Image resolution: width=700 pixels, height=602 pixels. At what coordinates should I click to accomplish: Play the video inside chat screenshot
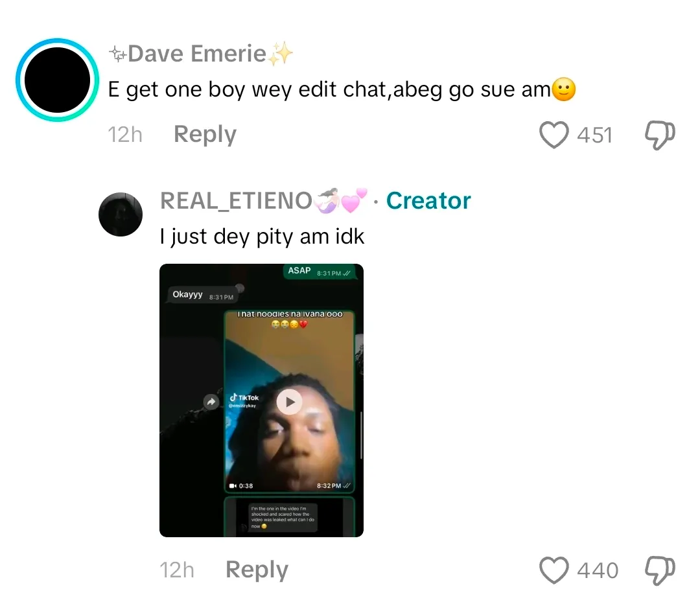289,402
